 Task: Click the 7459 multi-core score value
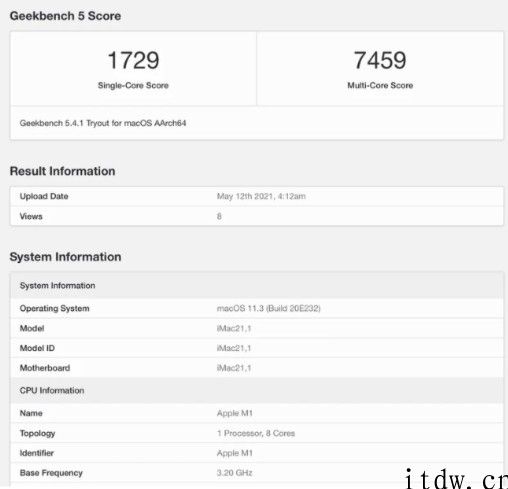(x=380, y=60)
